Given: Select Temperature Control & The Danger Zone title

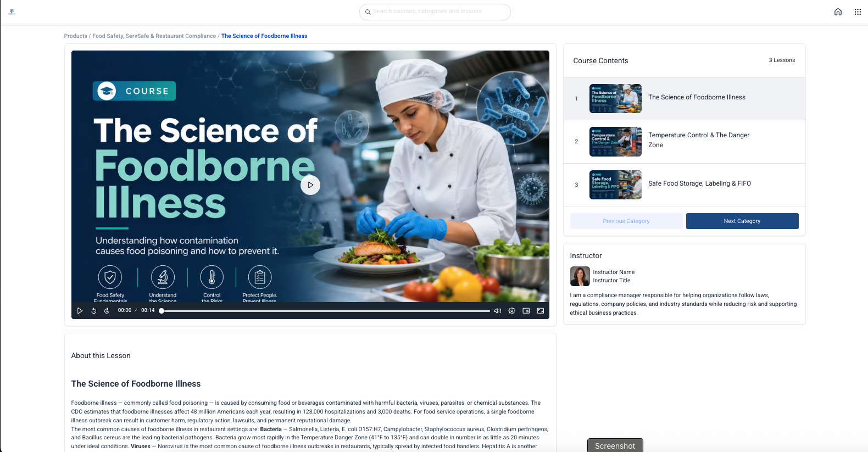Looking at the screenshot, I should [x=699, y=140].
